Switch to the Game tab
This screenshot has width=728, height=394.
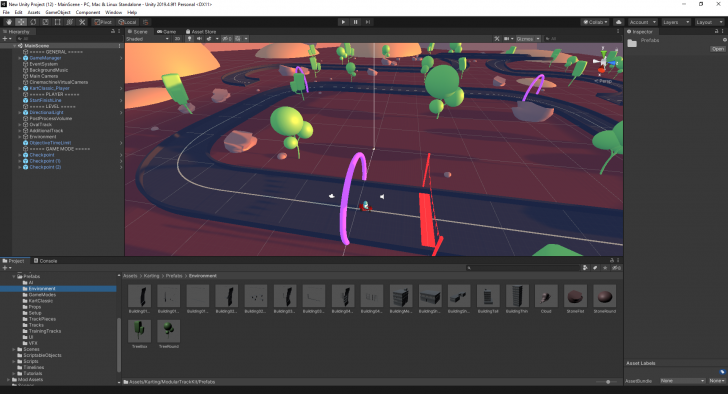point(166,32)
